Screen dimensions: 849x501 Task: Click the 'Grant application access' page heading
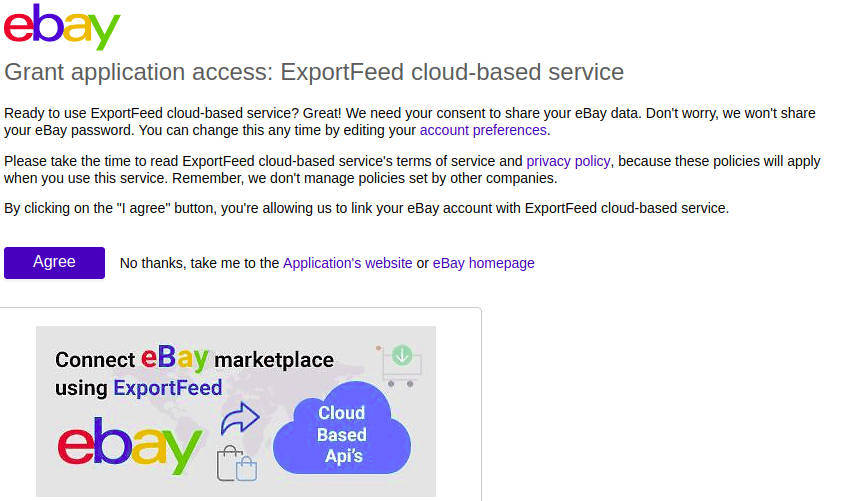pos(314,72)
